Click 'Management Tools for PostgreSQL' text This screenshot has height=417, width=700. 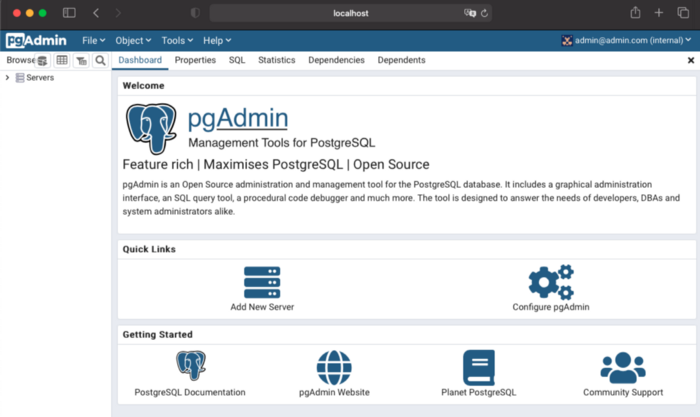coord(282,143)
